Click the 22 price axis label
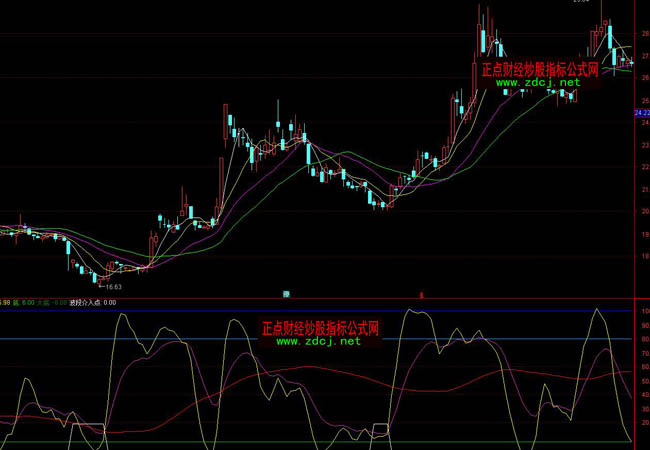The image size is (650, 450). tap(644, 167)
